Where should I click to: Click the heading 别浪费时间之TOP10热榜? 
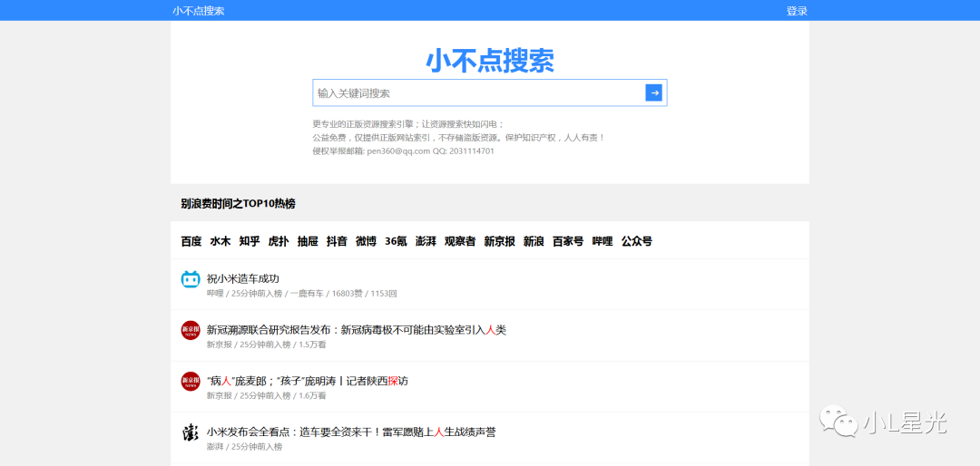pyautogui.click(x=238, y=204)
